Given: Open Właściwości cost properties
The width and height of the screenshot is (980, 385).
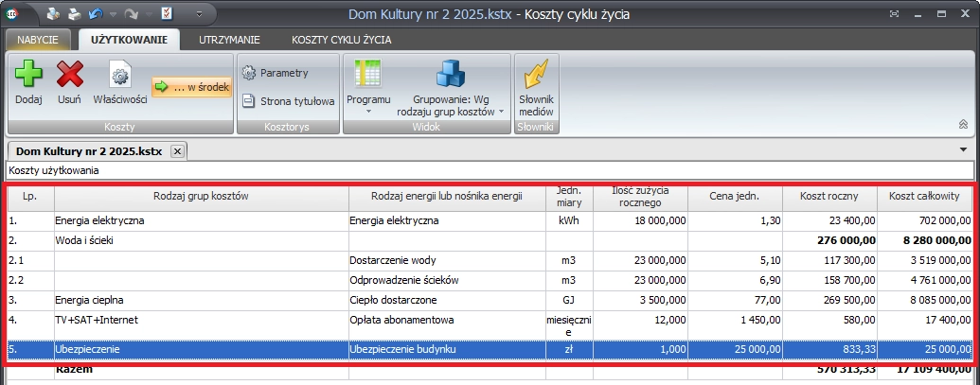Looking at the screenshot, I should (x=119, y=76).
